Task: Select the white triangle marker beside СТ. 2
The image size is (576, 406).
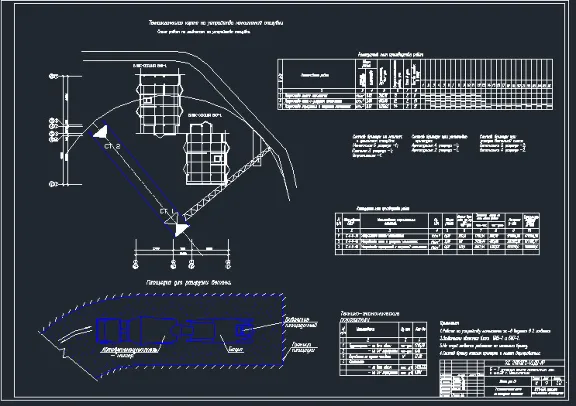Action: (100, 132)
